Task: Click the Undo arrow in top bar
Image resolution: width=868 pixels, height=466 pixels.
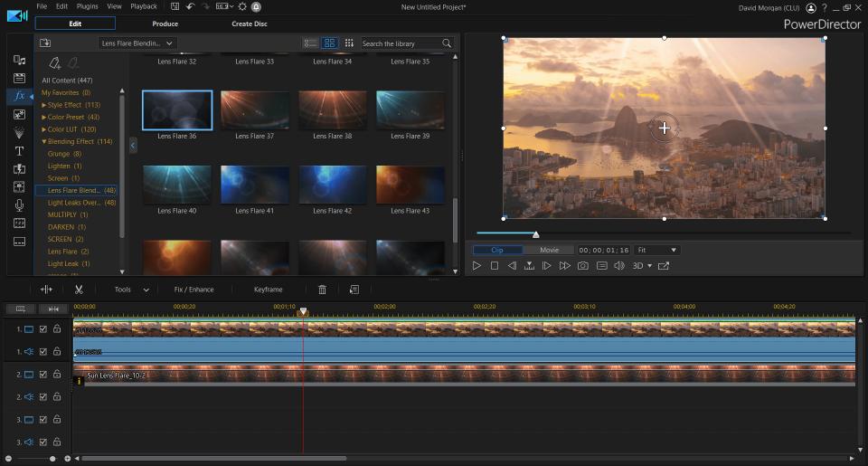Action: pyautogui.click(x=191, y=6)
